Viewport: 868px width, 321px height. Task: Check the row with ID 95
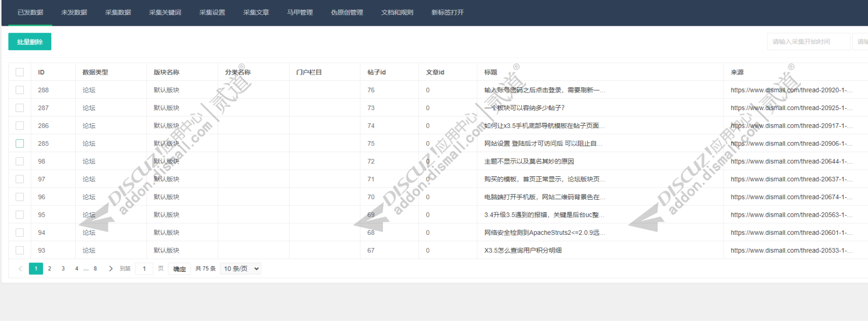coord(20,215)
